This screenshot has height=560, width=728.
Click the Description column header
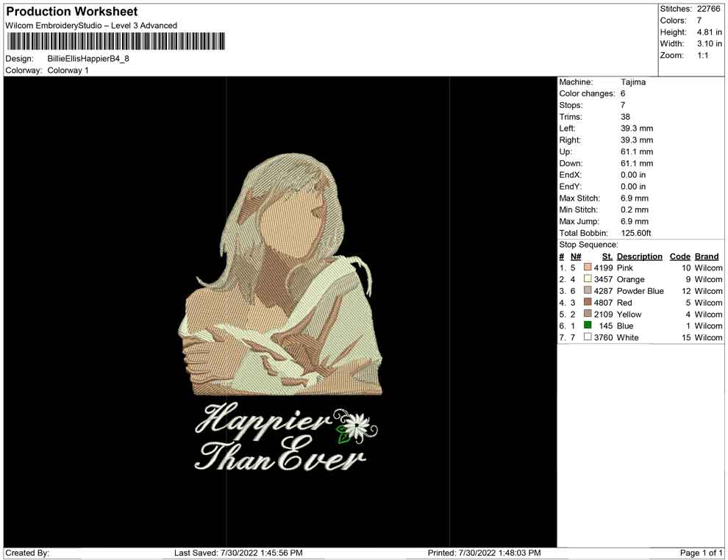point(639,256)
